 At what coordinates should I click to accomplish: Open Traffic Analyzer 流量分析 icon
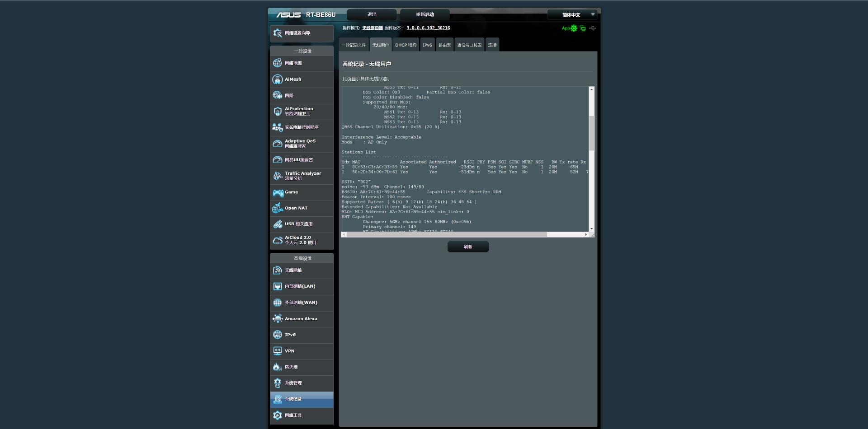coord(278,176)
